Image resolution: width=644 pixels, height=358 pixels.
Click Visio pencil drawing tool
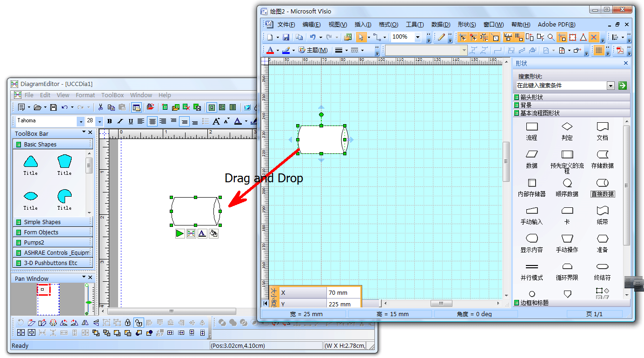click(441, 37)
